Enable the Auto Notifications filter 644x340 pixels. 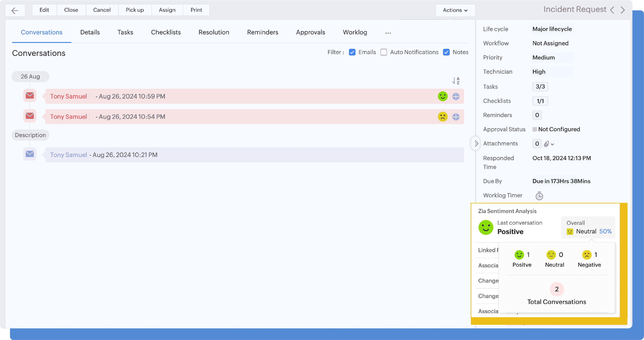(x=384, y=52)
